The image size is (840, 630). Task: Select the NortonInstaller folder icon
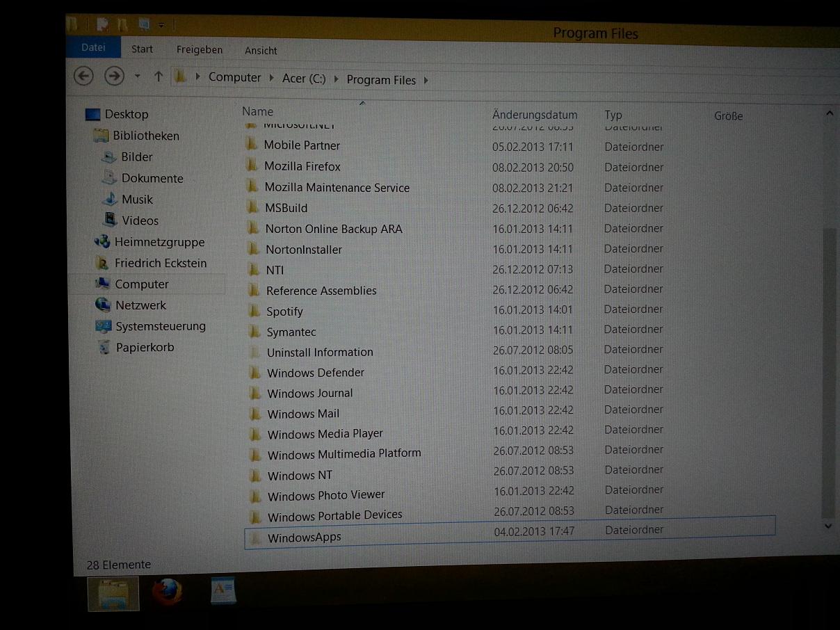pyautogui.click(x=255, y=249)
